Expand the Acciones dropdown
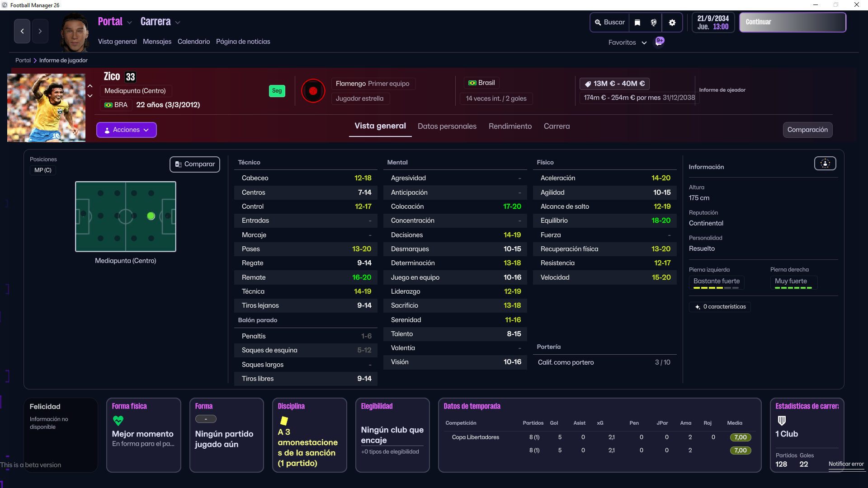 [127, 130]
